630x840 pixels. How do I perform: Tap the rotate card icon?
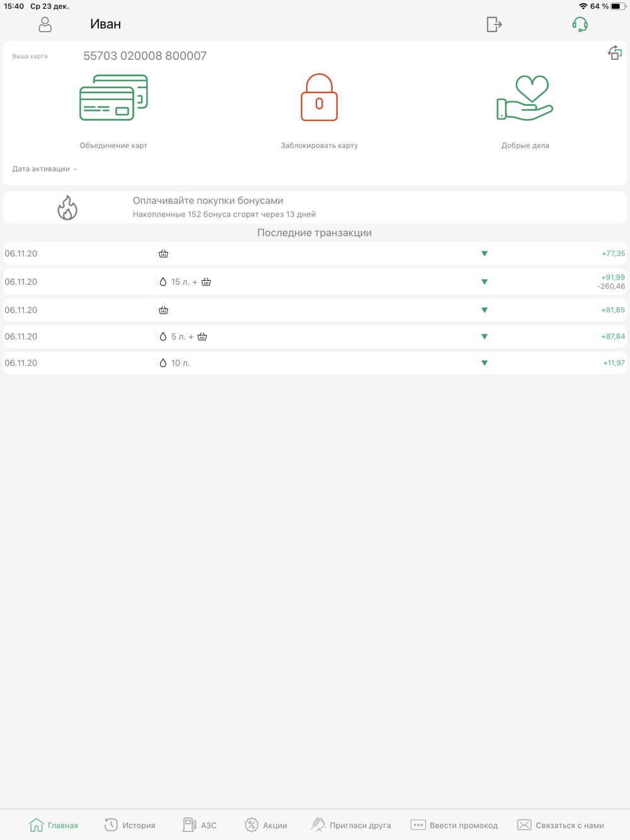[x=614, y=53]
